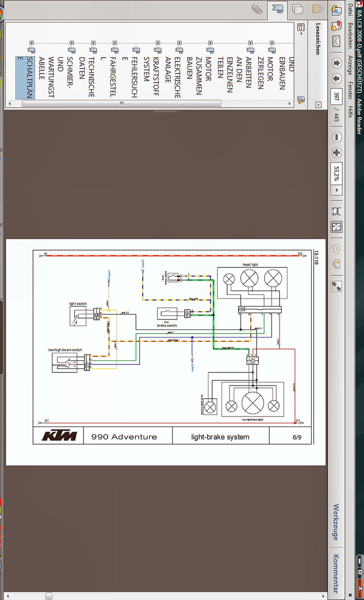The height and width of the screenshot is (600, 364).
Task: Switch to read mode with the expand-arrows icon
Action: 337,286
